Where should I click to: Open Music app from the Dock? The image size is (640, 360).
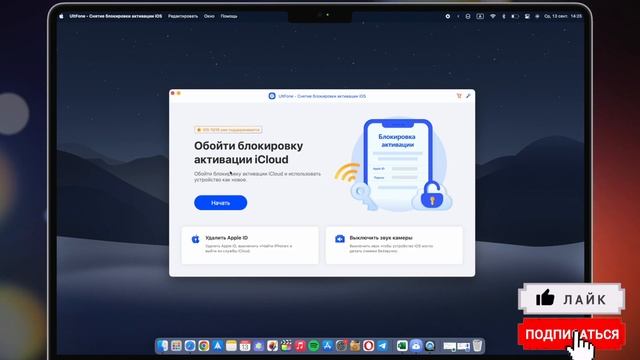[300, 346]
